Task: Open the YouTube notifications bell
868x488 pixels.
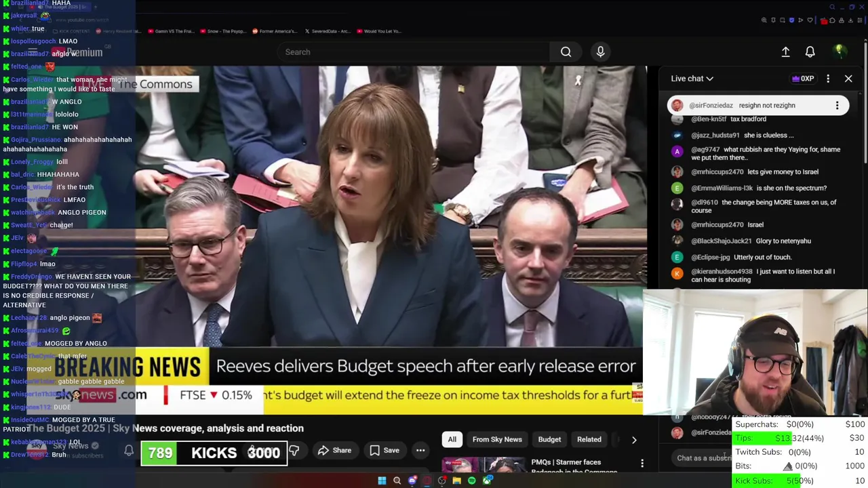Action: 810,52
